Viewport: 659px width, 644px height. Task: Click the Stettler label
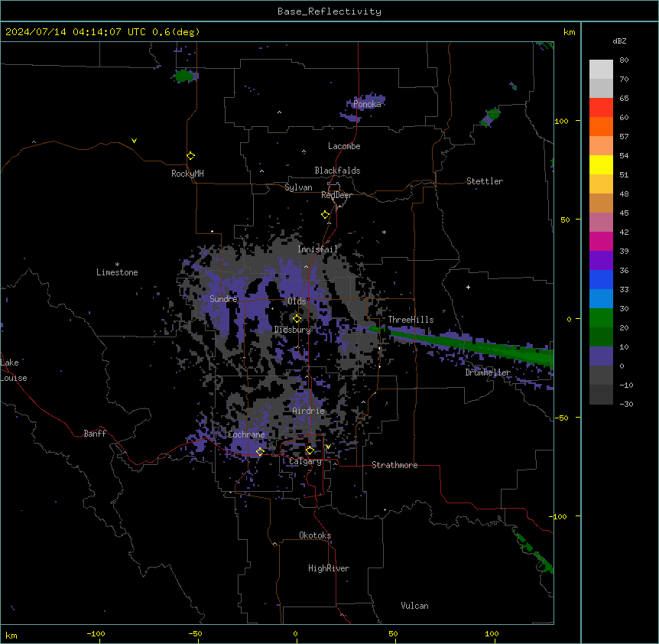[x=485, y=181]
